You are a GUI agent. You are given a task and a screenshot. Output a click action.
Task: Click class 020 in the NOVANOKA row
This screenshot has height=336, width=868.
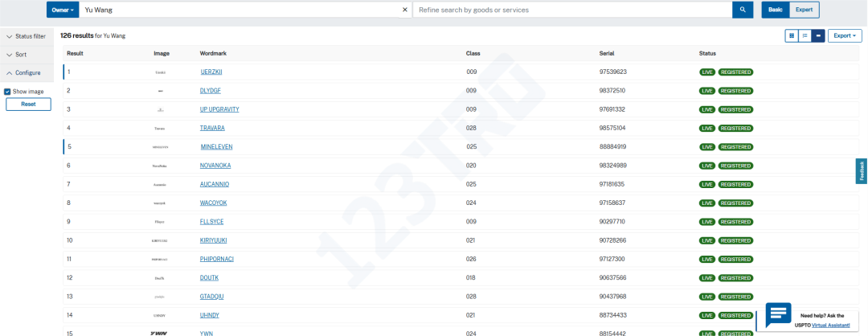(x=471, y=166)
